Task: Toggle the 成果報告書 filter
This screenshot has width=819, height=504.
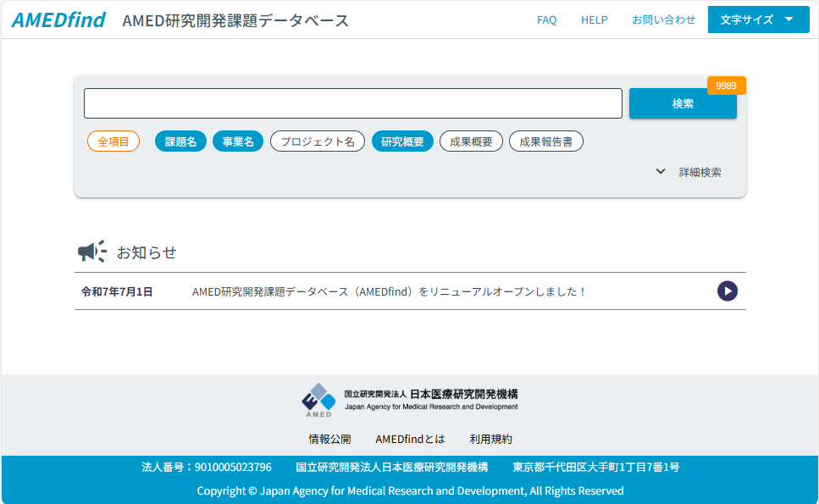Action: coord(545,141)
